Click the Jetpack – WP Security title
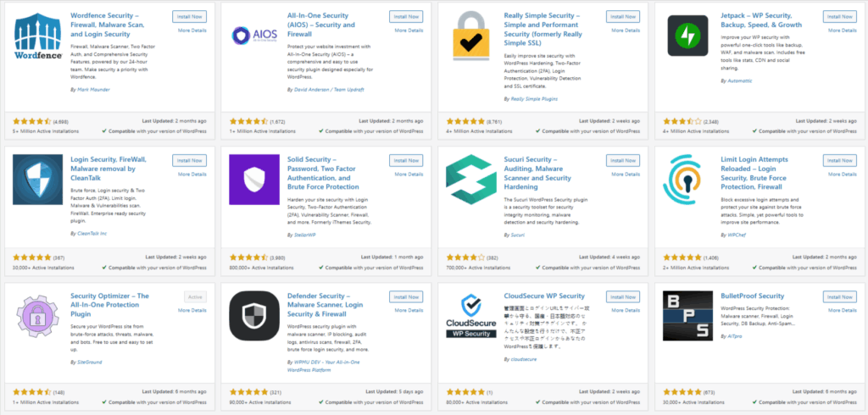This screenshot has width=868, height=415. [761, 20]
